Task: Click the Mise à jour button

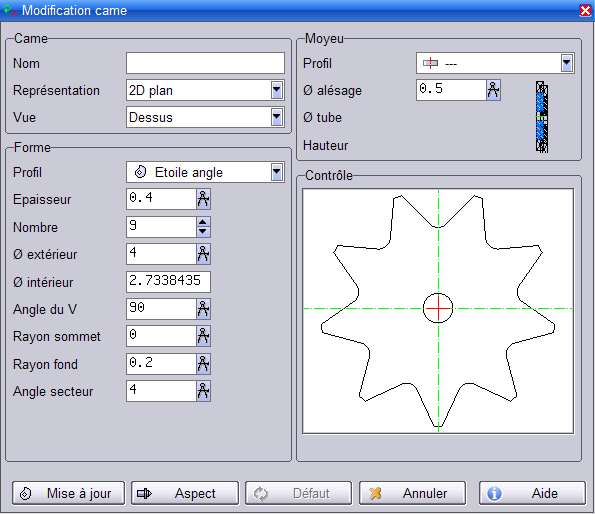Action: 69,493
